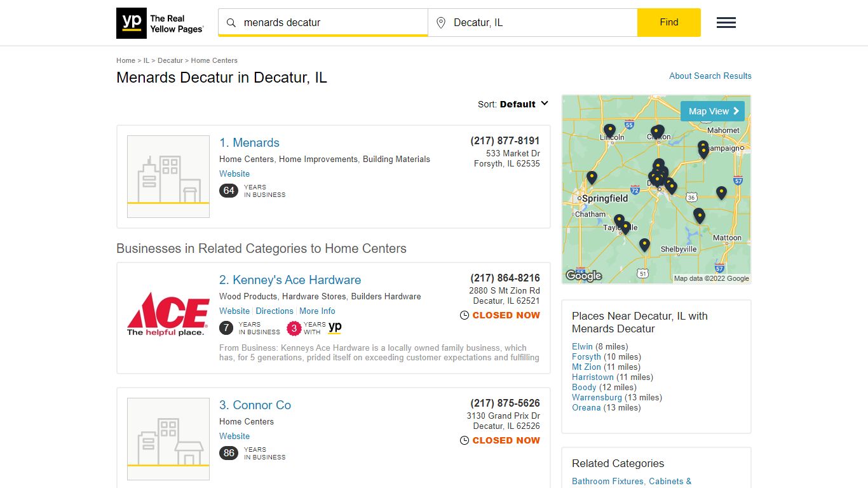
Task: Click the clock icon for Kenney's Closed Now
Action: coord(465,315)
